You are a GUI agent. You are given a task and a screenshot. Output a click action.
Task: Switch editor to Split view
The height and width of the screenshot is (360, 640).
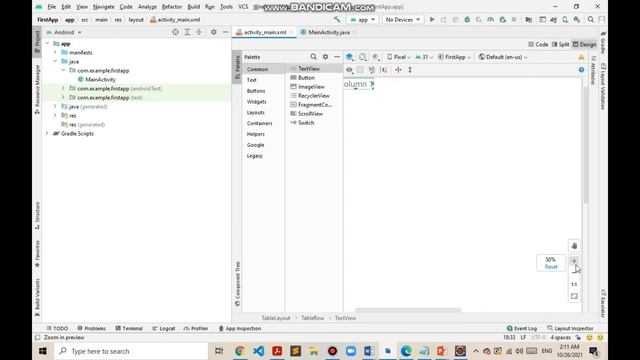[x=560, y=44]
